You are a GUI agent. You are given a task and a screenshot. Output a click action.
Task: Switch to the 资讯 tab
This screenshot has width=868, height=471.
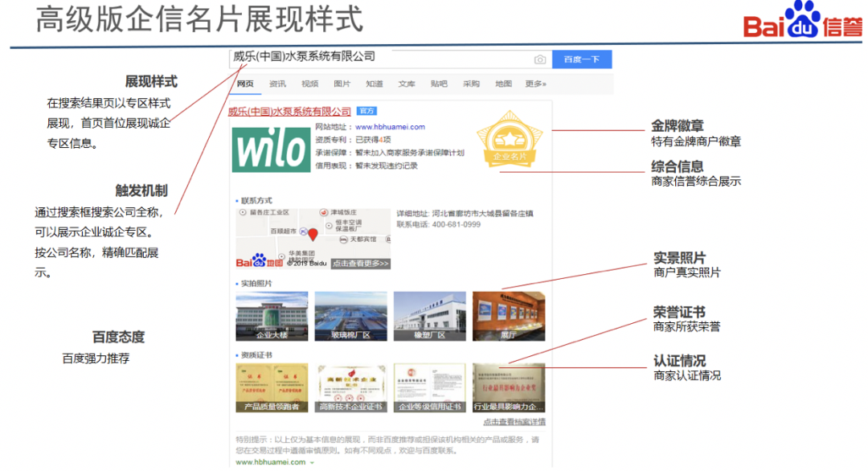point(277,84)
